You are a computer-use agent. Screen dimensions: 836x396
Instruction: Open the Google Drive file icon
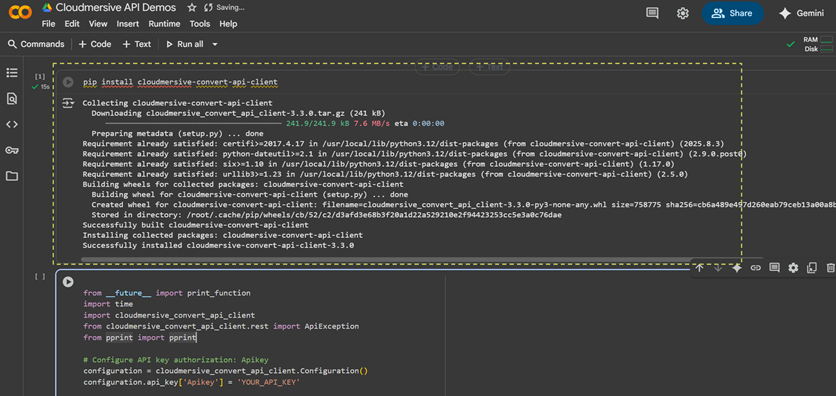47,7
